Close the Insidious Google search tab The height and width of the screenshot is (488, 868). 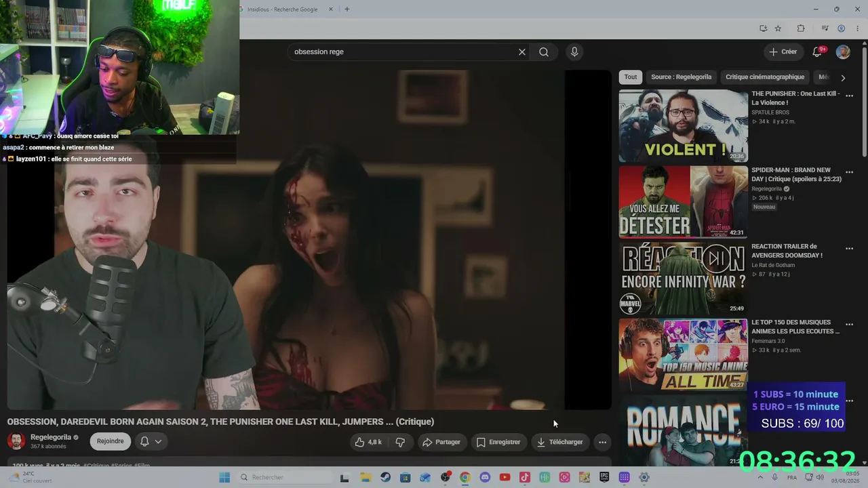coord(331,9)
